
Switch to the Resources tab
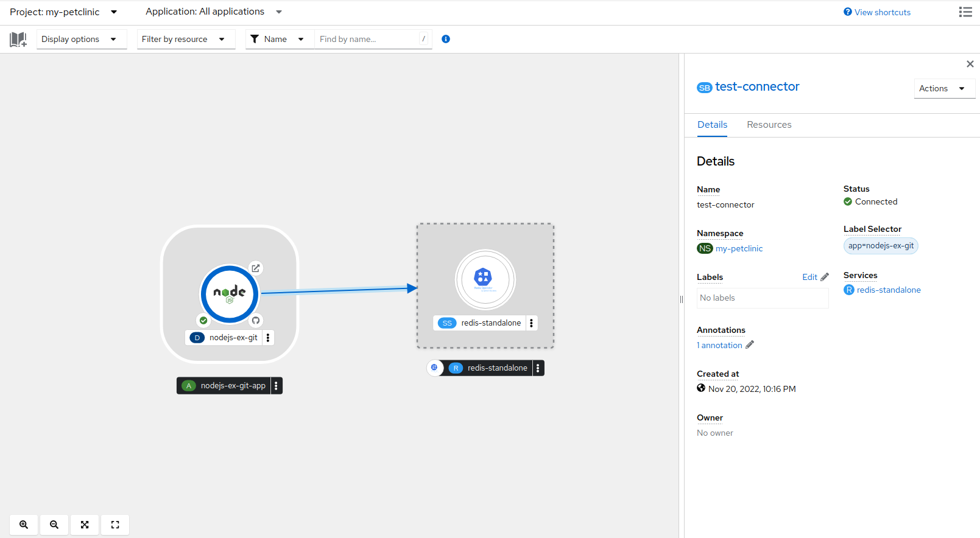click(769, 125)
